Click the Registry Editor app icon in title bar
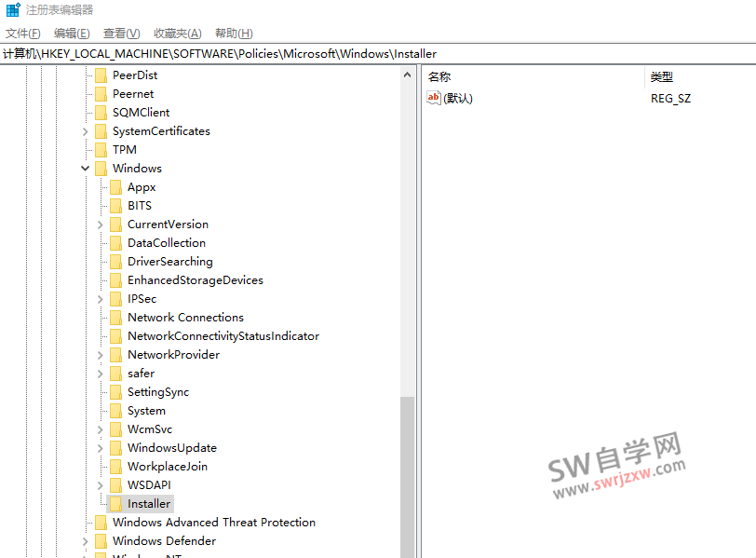Image resolution: width=756 pixels, height=558 pixels. 12,10
